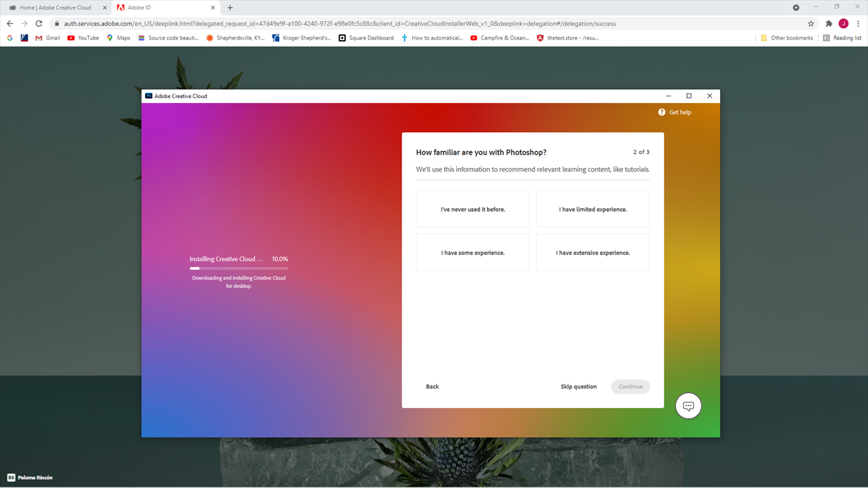
Task: Open a new browser tab with plus
Action: pyautogui.click(x=230, y=7)
